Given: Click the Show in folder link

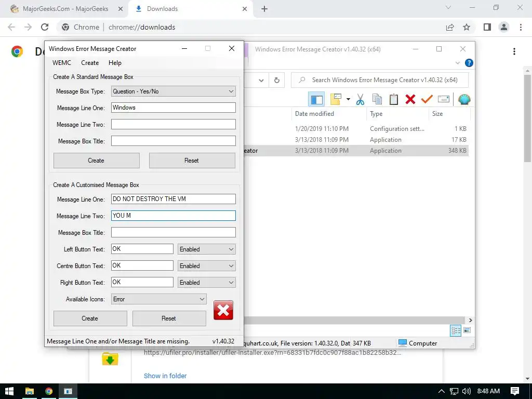Looking at the screenshot, I should point(165,376).
